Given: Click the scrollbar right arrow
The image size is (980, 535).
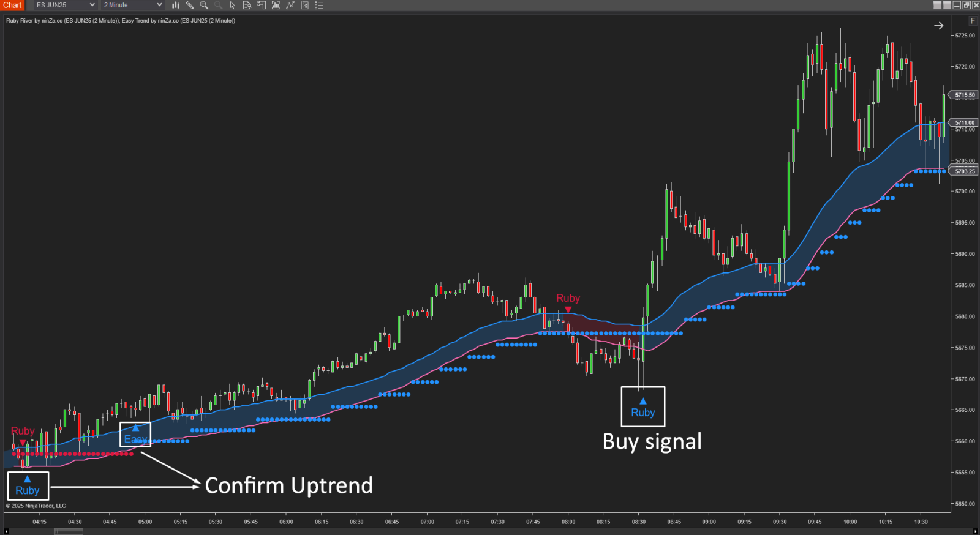Looking at the screenshot, I should [x=976, y=531].
